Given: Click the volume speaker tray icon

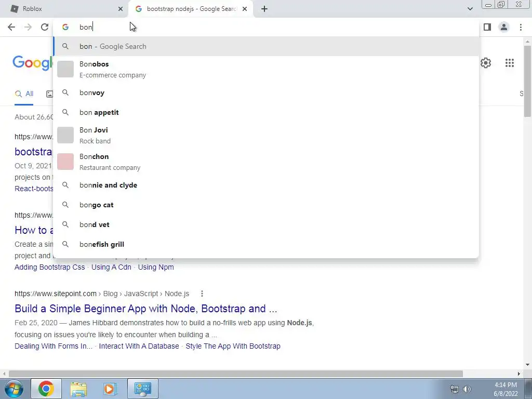Looking at the screenshot, I should [467, 389].
